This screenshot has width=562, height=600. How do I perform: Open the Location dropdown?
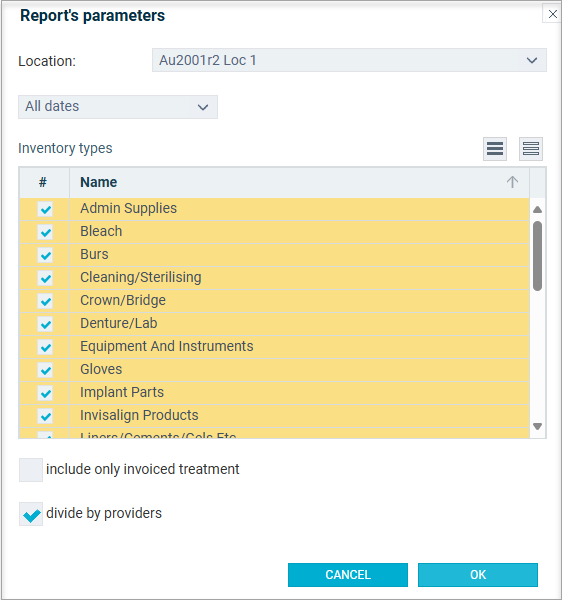tap(349, 60)
